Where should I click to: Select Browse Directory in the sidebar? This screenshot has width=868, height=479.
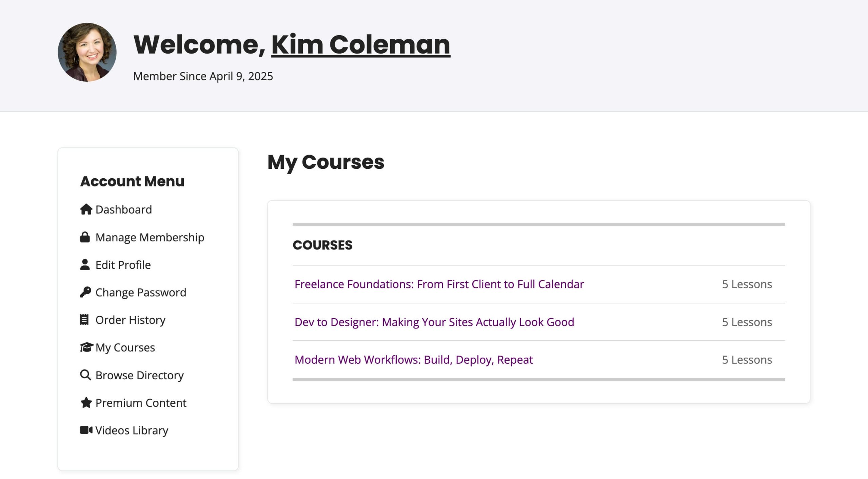click(139, 375)
